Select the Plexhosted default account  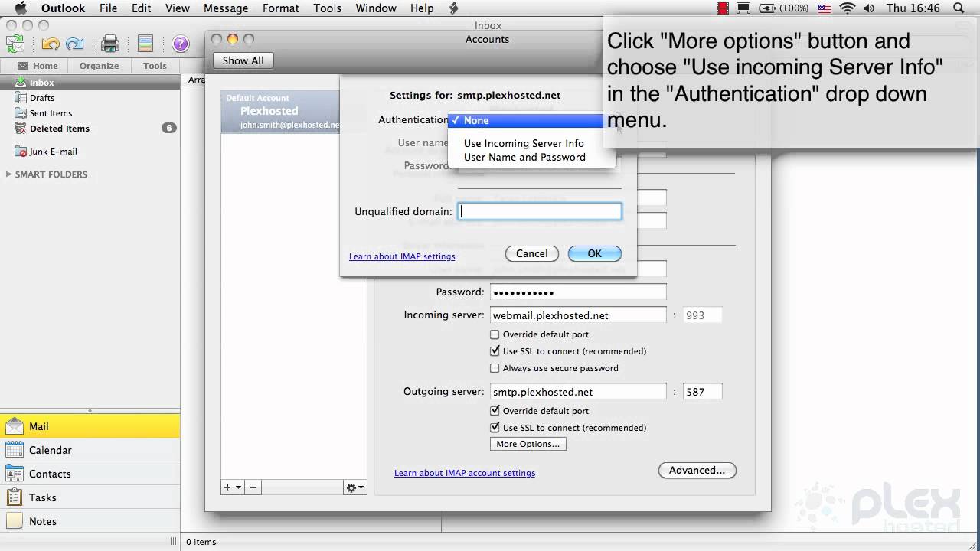click(x=280, y=112)
